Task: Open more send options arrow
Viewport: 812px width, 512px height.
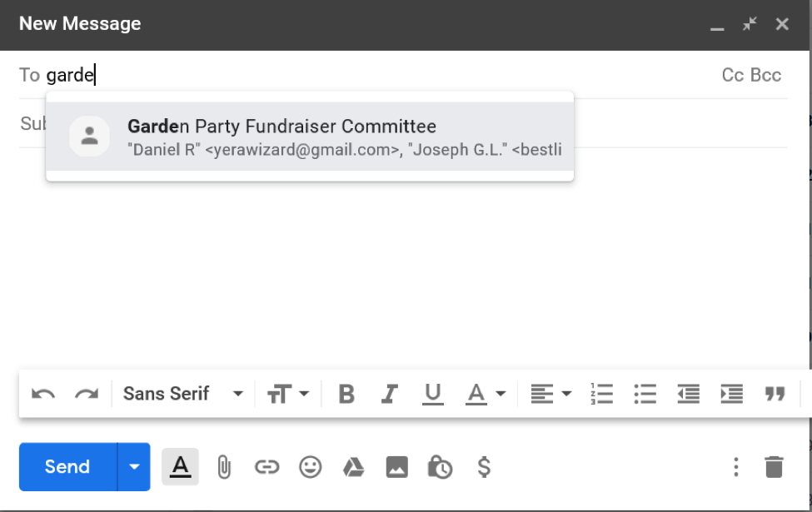Action: coord(134,467)
